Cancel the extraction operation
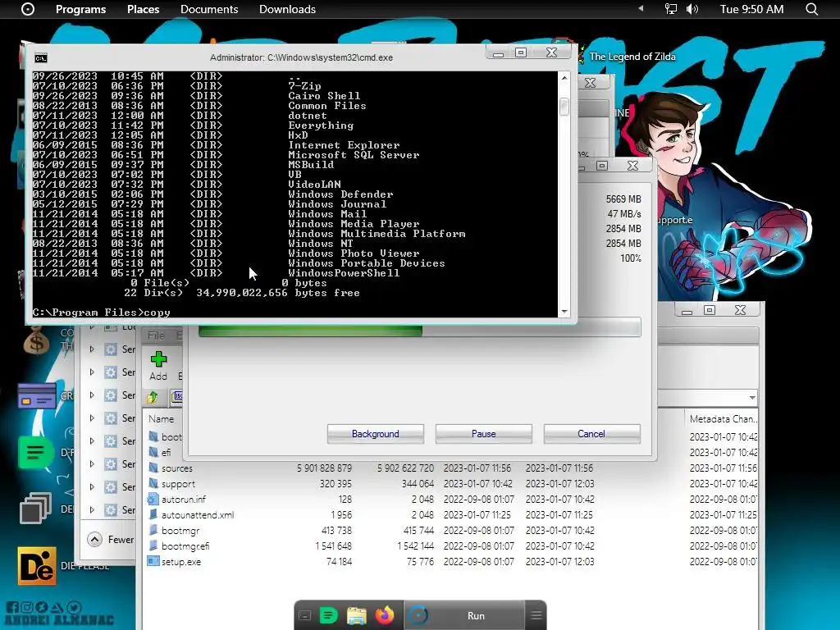The height and width of the screenshot is (630, 840). tap(591, 434)
